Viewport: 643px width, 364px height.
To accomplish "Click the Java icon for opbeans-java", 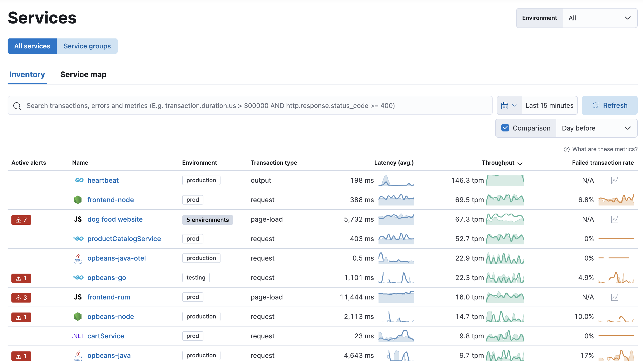I will point(78,355).
